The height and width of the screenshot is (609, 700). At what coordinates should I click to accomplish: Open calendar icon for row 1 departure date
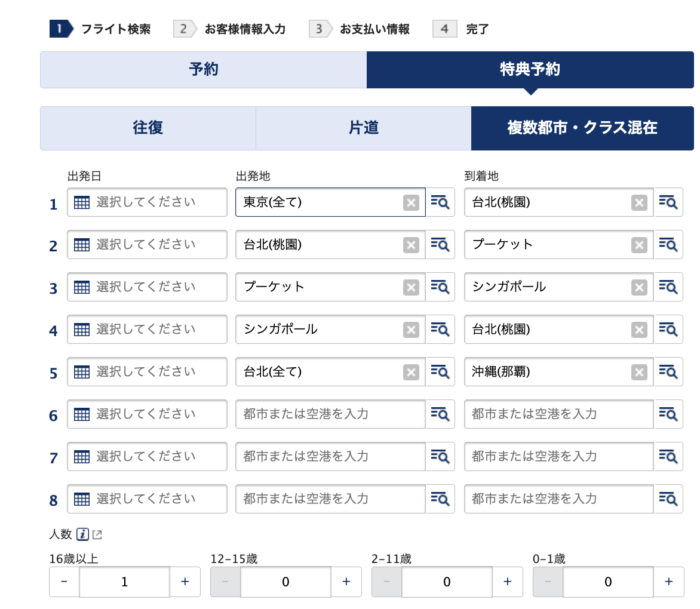(82, 203)
